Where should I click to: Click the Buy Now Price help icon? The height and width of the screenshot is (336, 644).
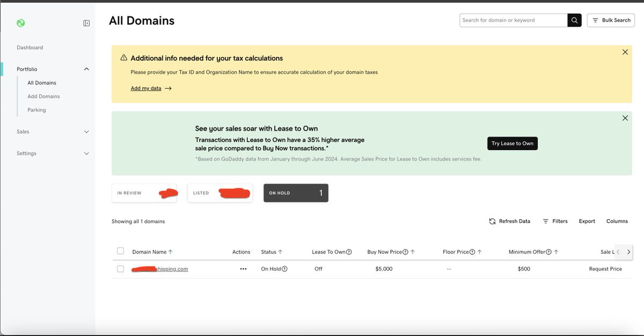(405, 252)
